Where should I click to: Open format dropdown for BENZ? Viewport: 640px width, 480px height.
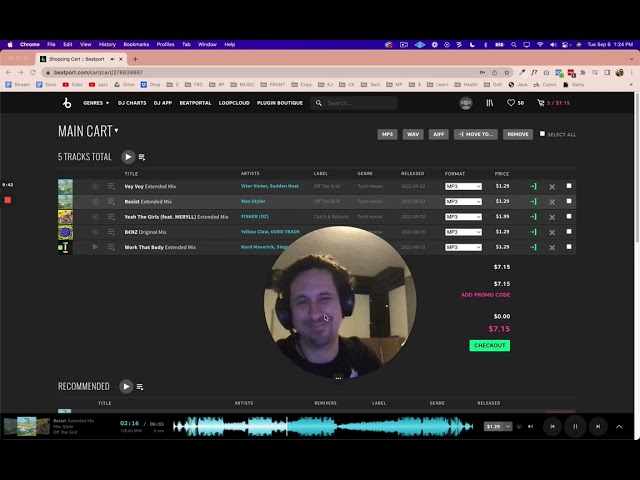(463, 232)
